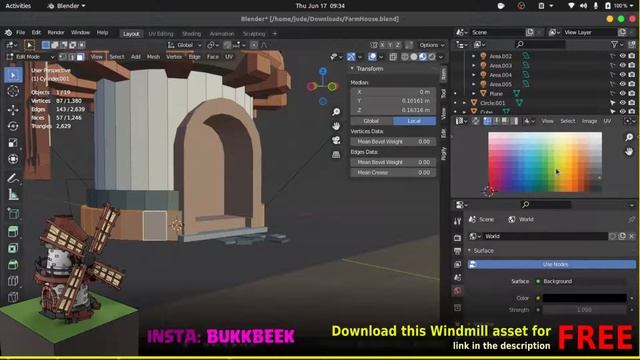Click the outliner Filter funnel icon
Viewport: 640px width, 360px height.
(614, 44)
